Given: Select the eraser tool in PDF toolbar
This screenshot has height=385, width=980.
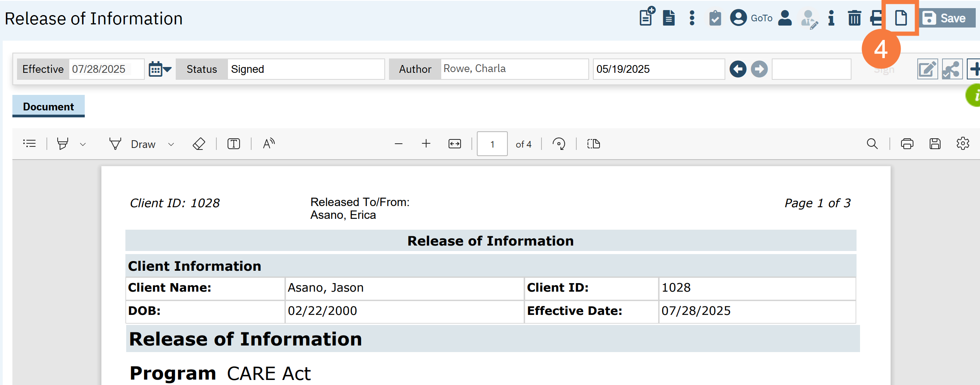Looking at the screenshot, I should click(x=199, y=144).
